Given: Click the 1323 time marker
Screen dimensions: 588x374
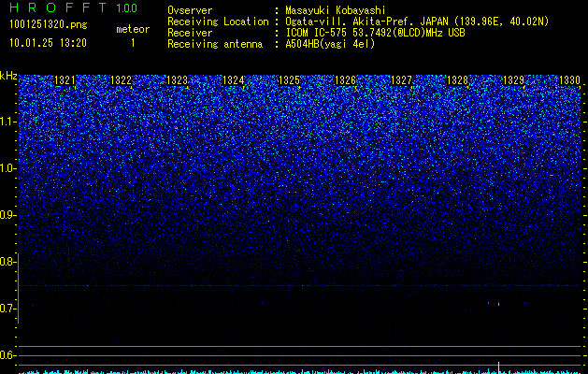Looking at the screenshot, I should [177, 80].
